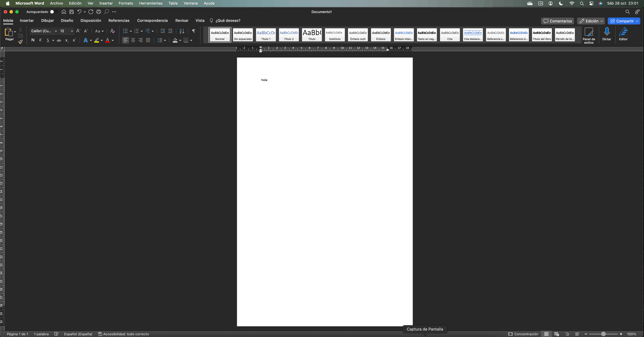Click the numbered list icon

(137, 31)
